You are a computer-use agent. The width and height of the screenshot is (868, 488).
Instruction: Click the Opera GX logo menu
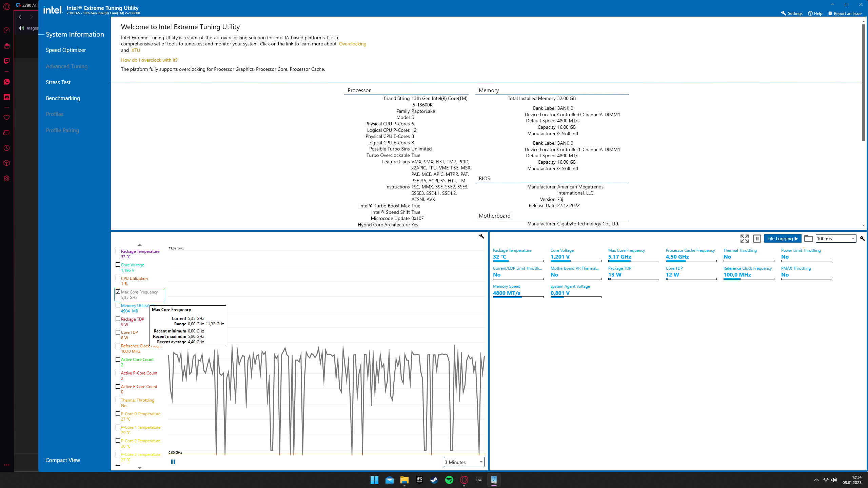[x=7, y=6]
